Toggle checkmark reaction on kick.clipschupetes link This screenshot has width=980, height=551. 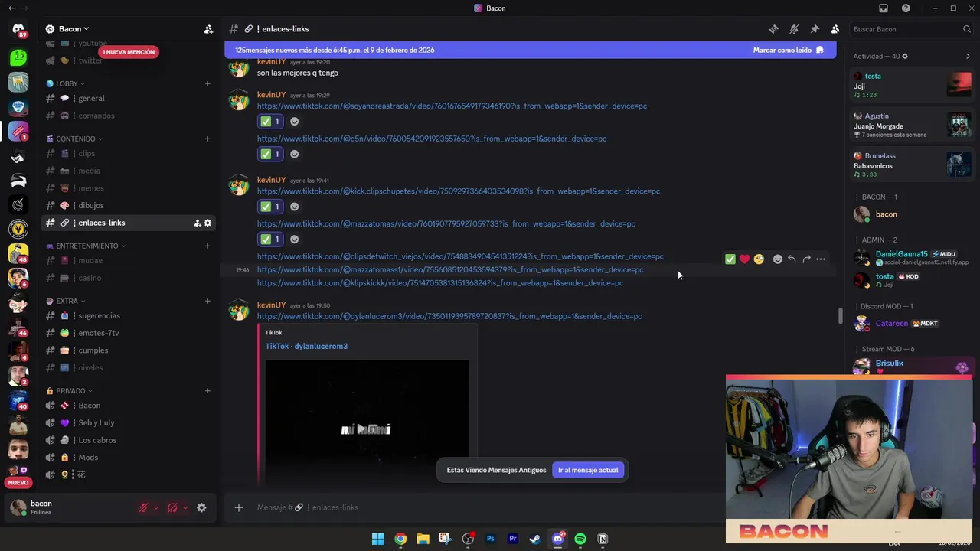(270, 207)
